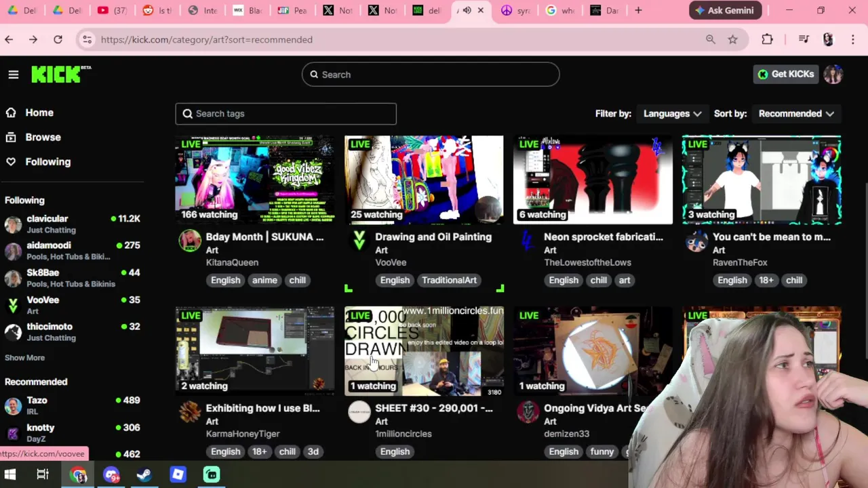
Task: Click Ask Gemini button
Action: pos(726,10)
